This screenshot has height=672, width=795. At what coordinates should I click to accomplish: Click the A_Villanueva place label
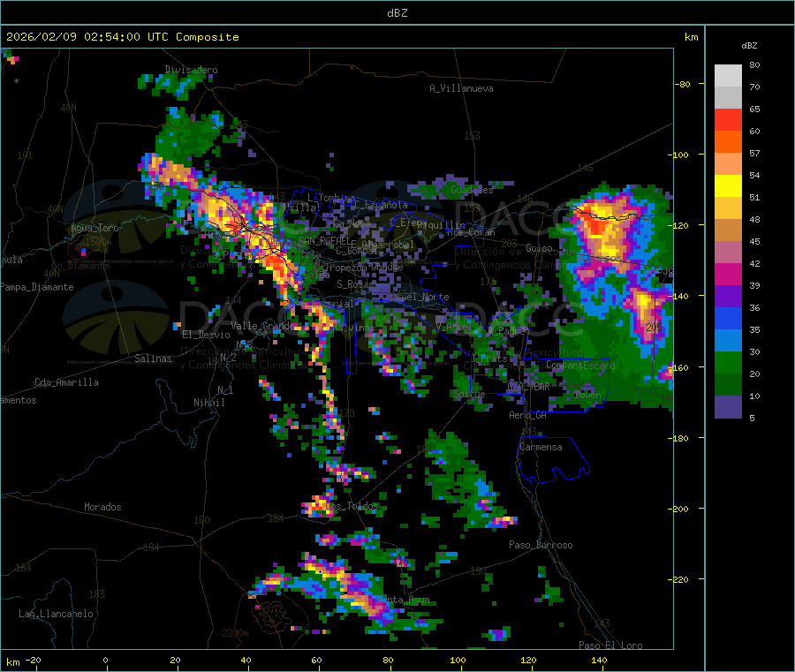461,88
